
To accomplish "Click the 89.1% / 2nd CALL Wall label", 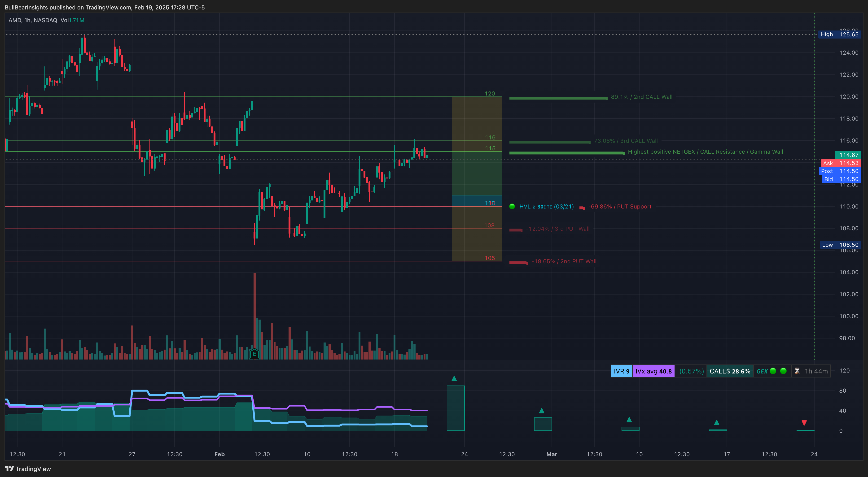I will (x=641, y=97).
